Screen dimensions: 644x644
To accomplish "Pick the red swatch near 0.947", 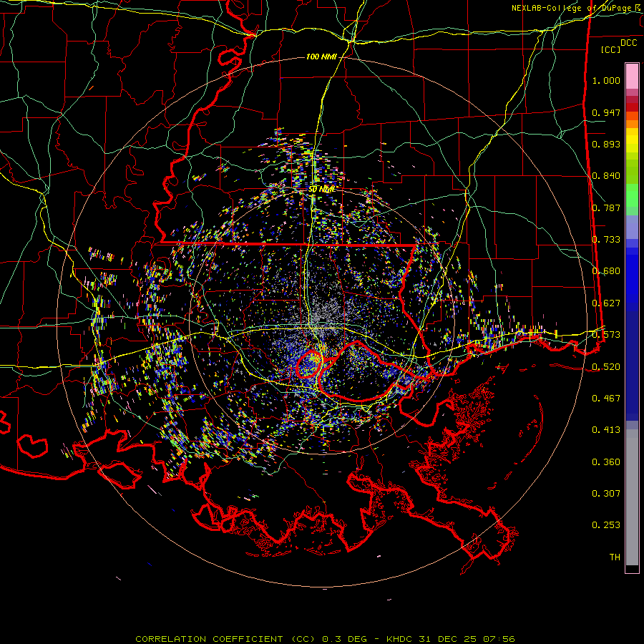I will pos(632,107).
